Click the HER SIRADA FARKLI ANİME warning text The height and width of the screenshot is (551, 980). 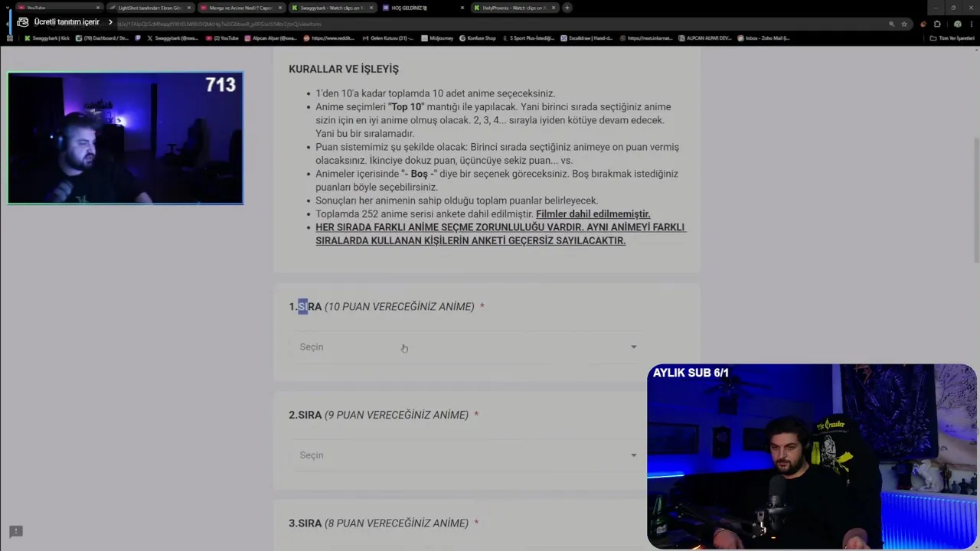coord(501,234)
